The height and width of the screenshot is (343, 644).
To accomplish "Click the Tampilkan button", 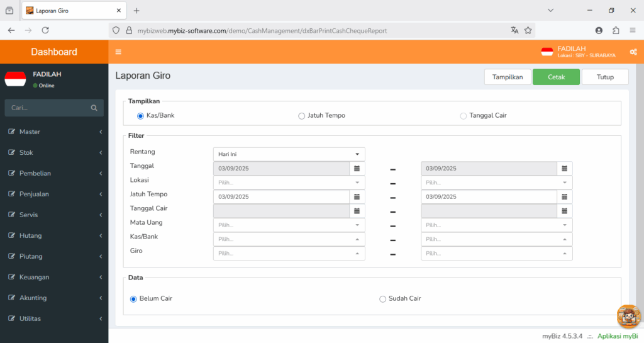I will click(x=508, y=77).
